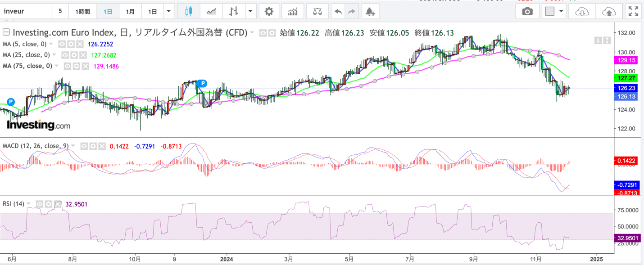Open chart settings gear in toolbar

point(269,11)
